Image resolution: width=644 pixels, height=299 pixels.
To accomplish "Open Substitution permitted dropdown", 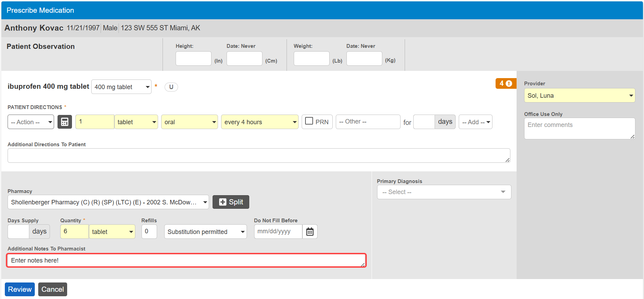I will (x=205, y=232).
